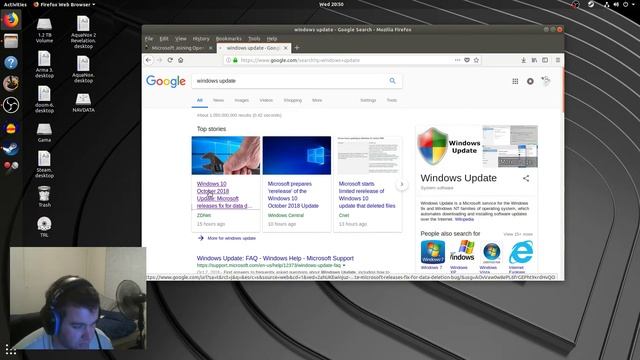Open Files from the Ubuntu dock

tap(11, 41)
